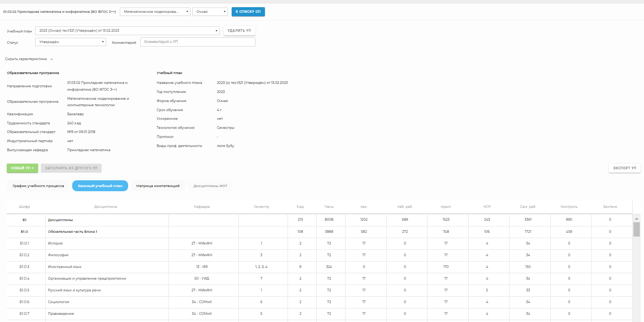Screen dimensions: 644x322
Task: Click the 240 з.ед workload value
Action: point(74,123)
